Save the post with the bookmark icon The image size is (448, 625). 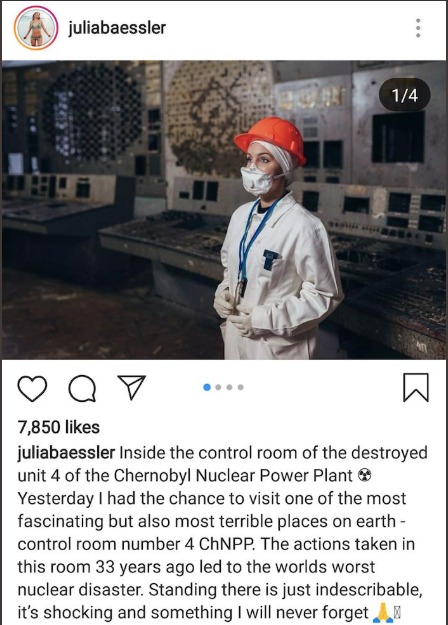[x=416, y=387]
